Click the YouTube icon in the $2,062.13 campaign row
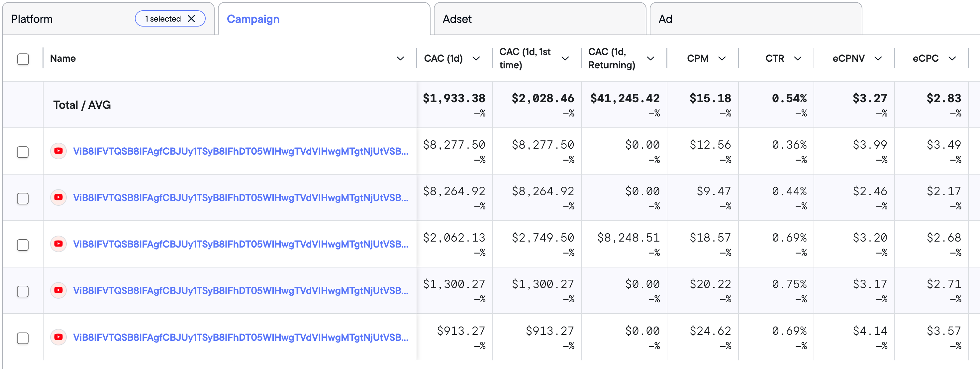The width and height of the screenshot is (980, 369). pos(58,244)
